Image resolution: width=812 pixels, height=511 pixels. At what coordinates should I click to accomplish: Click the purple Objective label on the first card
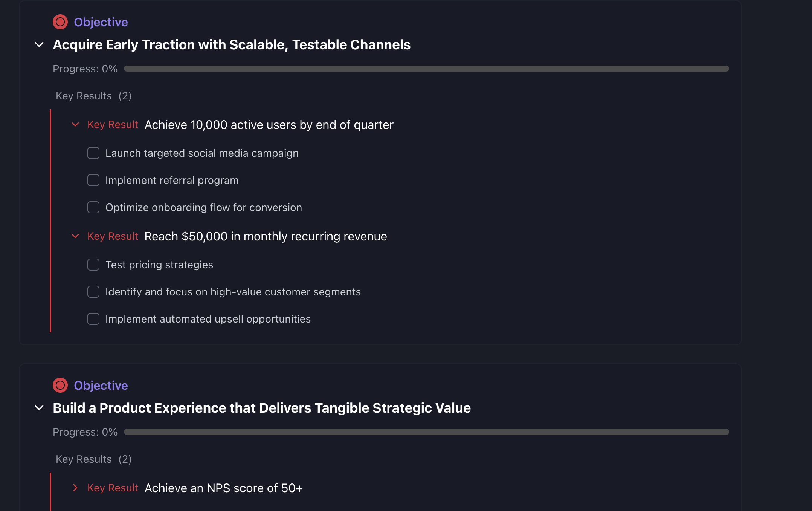click(x=101, y=22)
